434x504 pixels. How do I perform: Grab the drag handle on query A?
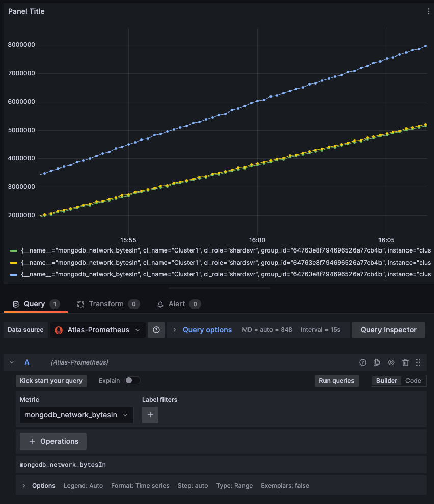[418, 362]
